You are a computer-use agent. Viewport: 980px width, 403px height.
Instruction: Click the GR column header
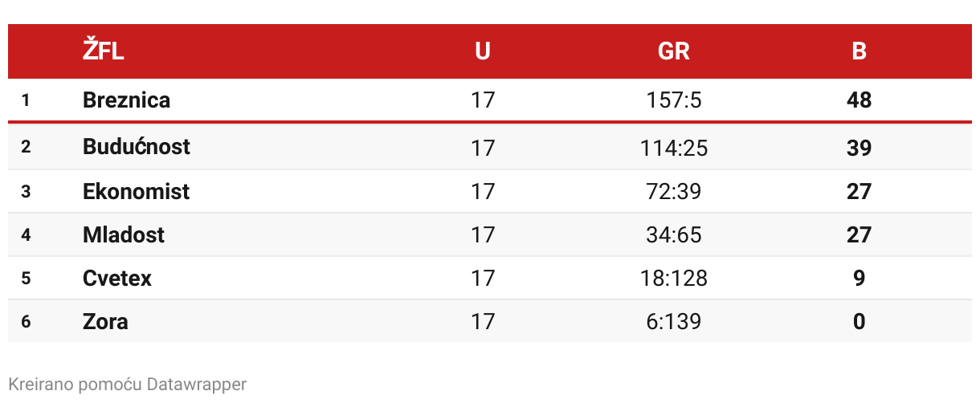pyautogui.click(x=674, y=51)
